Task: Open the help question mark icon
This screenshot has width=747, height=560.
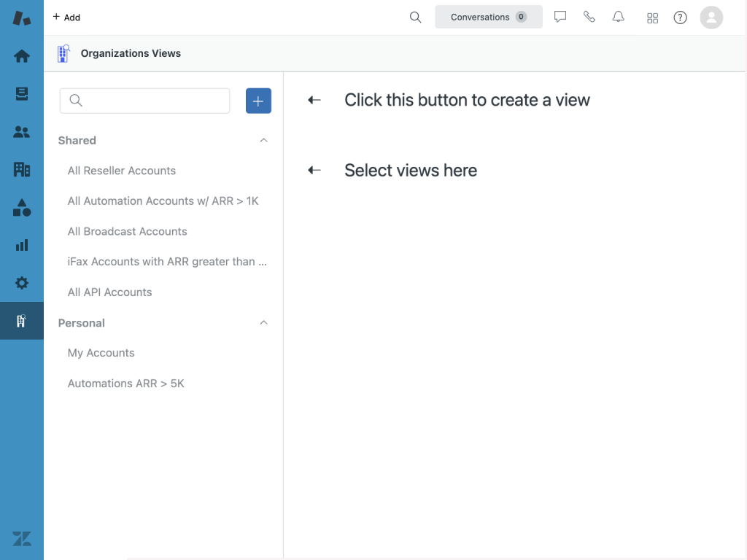Action: (680, 17)
